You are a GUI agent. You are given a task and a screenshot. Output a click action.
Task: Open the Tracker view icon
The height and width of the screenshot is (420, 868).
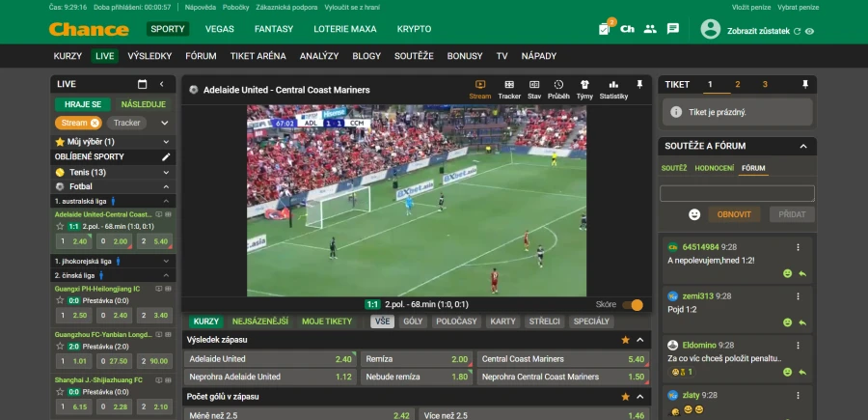(508, 85)
